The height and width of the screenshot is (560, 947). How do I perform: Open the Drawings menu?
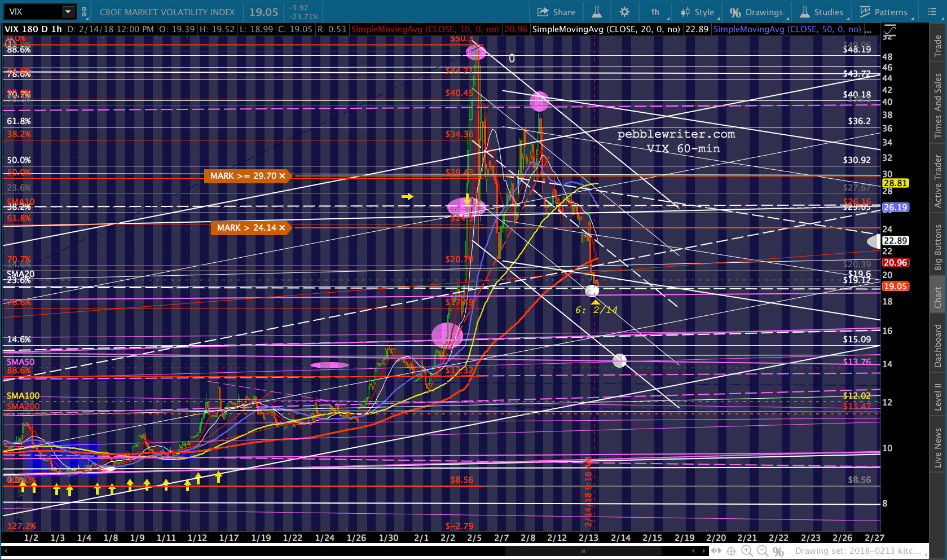(x=756, y=12)
